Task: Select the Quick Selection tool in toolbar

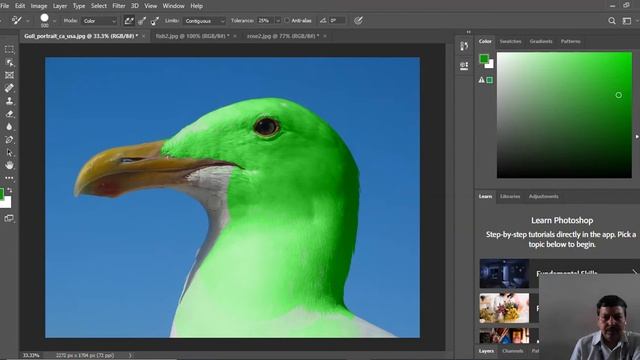Action: [x=9, y=62]
